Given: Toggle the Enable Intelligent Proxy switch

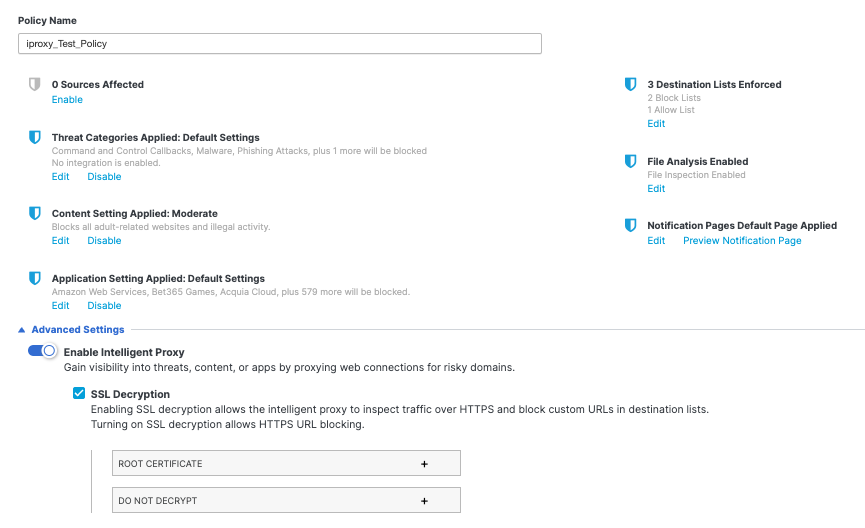Looking at the screenshot, I should [x=42, y=351].
